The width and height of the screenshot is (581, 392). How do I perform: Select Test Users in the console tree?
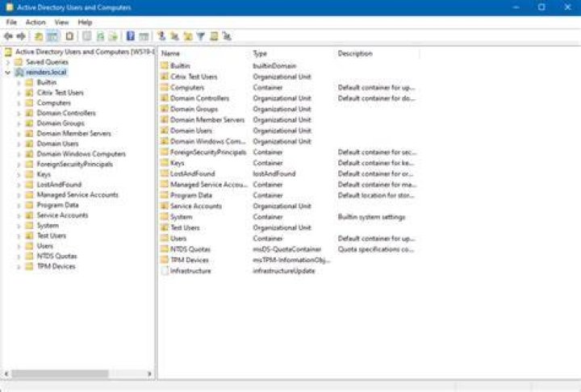pos(52,236)
